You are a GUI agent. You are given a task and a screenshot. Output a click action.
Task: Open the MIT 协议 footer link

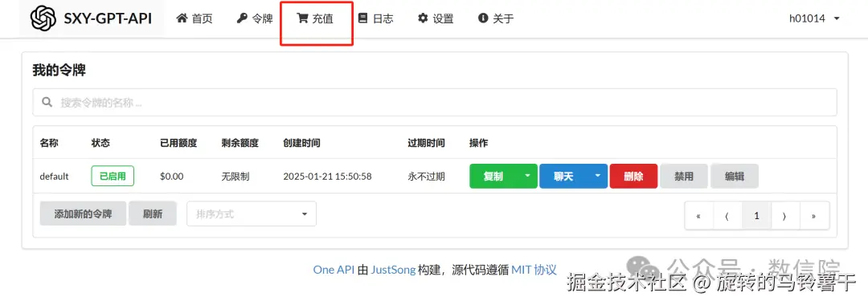tap(534, 270)
